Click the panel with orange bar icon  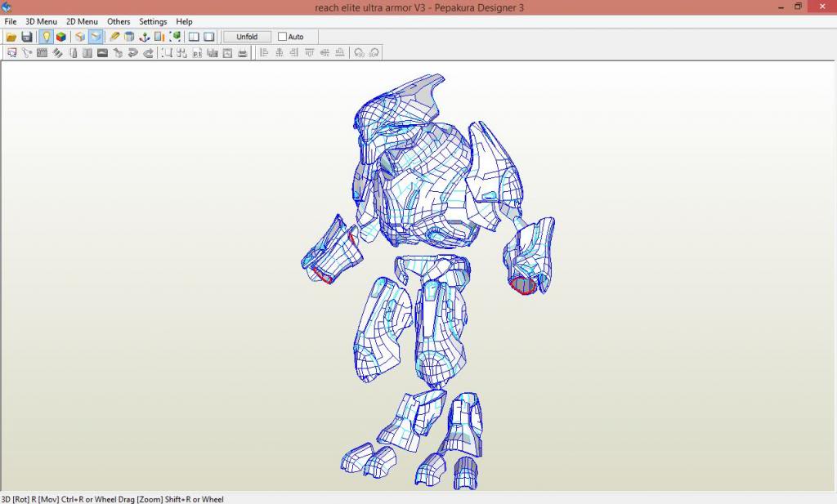click(159, 37)
